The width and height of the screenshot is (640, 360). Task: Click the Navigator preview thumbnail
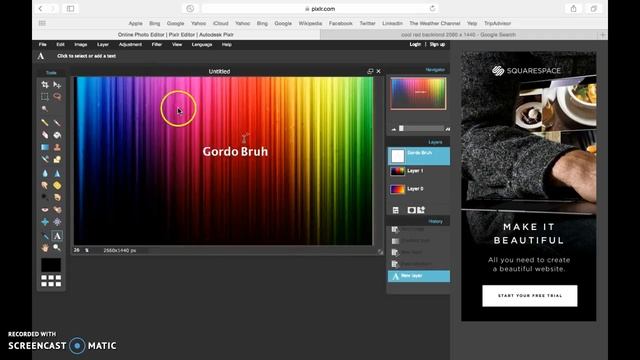coord(418,93)
